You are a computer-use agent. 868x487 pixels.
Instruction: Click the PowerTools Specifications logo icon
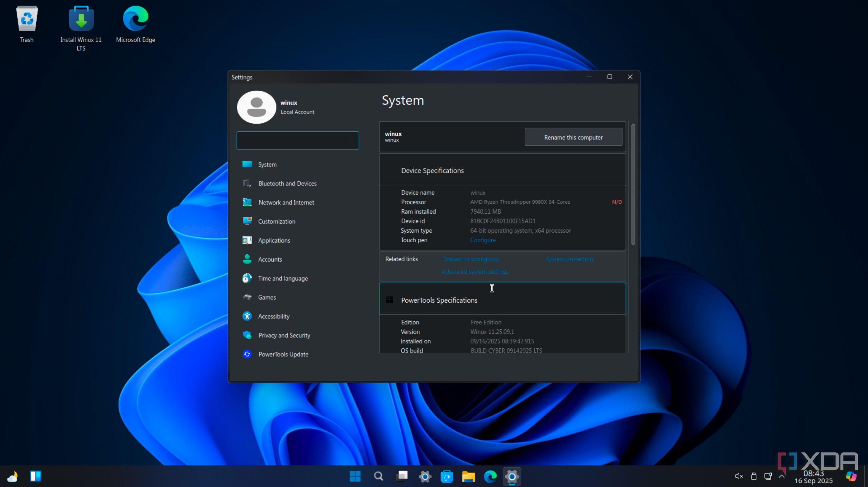[x=389, y=300]
